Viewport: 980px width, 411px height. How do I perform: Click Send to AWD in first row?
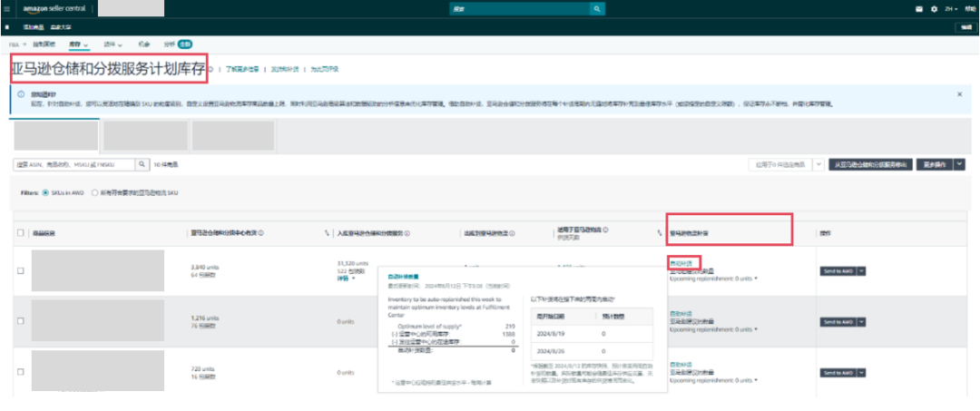point(838,270)
